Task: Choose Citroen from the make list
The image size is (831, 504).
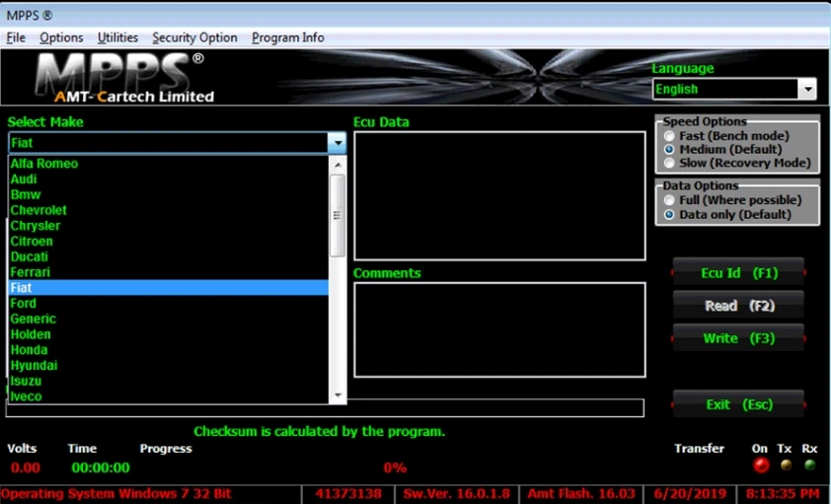Action: 169,241
